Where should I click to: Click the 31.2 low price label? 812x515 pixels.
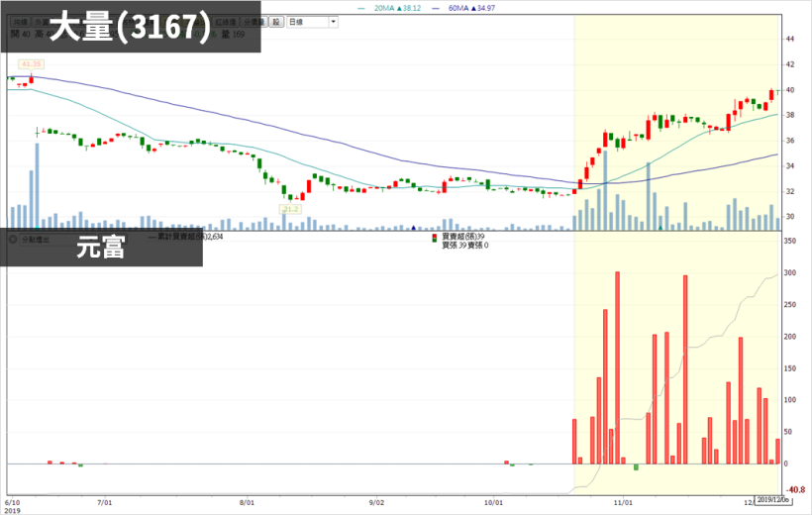(290, 209)
